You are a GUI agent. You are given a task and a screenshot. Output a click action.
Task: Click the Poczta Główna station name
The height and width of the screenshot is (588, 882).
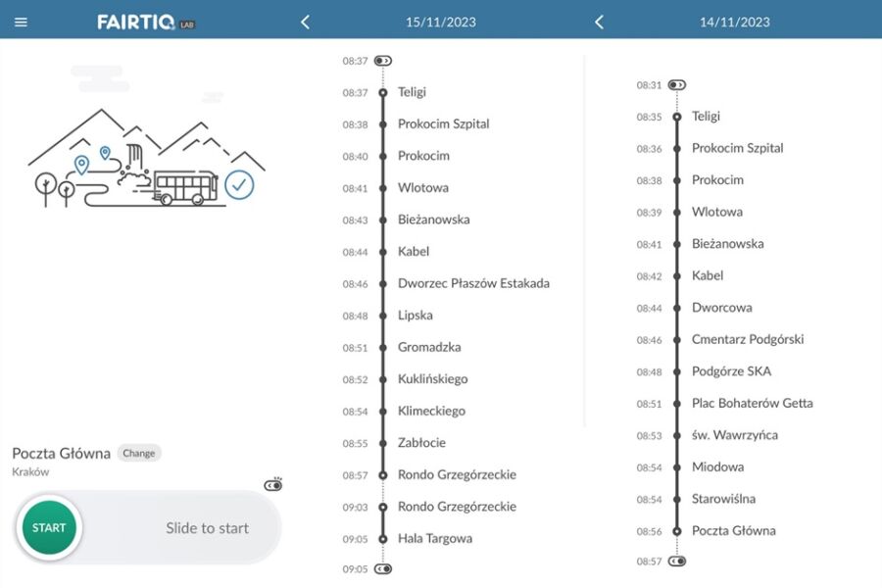tap(61, 453)
